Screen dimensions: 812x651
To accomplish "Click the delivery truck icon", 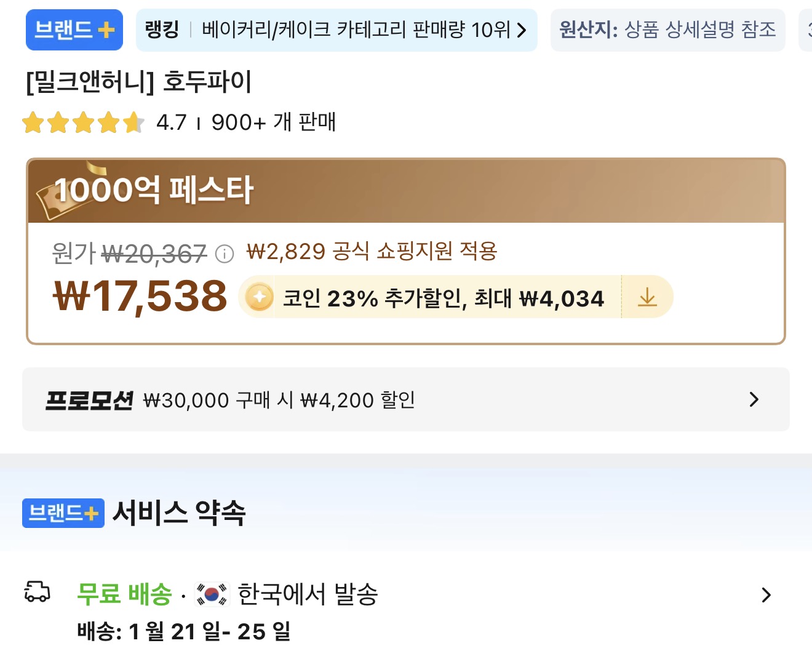I will 37,594.
